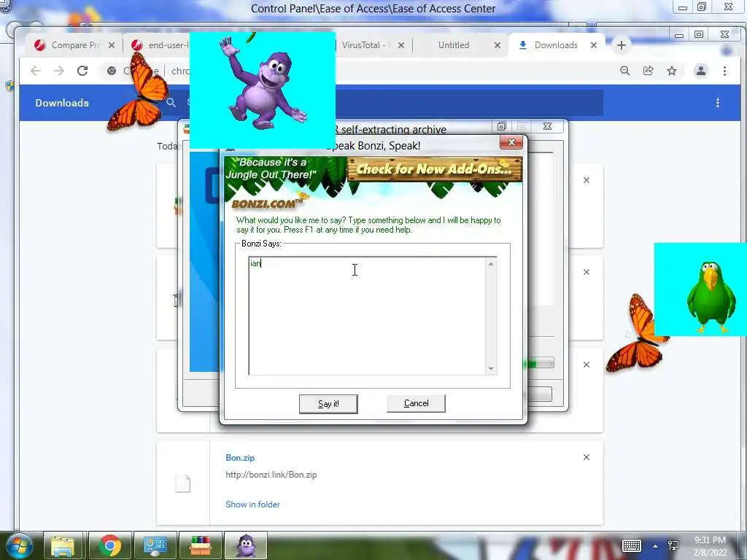747x560 pixels.
Task: Open a new Chrome tab
Action: [x=622, y=45]
